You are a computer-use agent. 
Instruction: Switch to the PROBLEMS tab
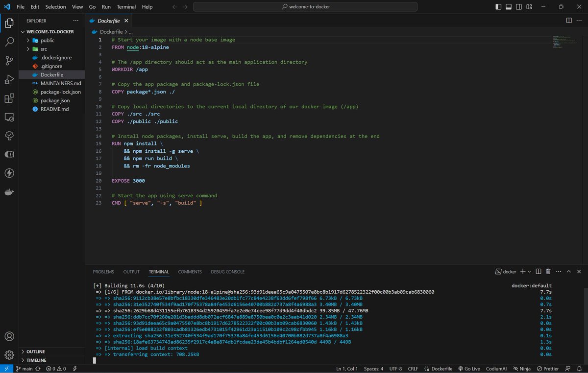[x=103, y=272]
